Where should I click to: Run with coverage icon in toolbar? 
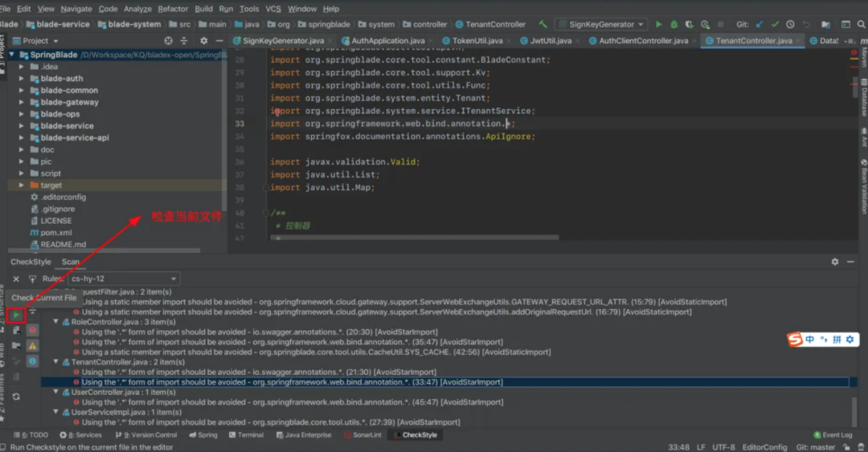click(x=690, y=24)
